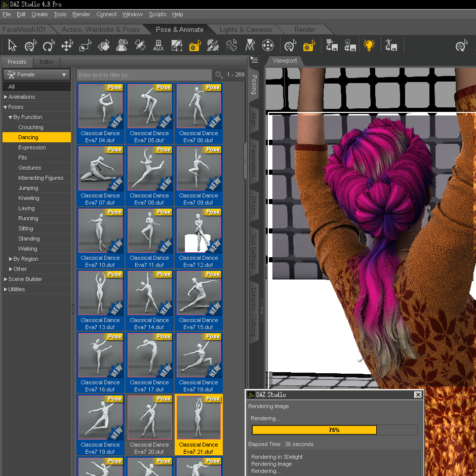Expand the Animations tree node
The image size is (476, 476).
coord(6,97)
